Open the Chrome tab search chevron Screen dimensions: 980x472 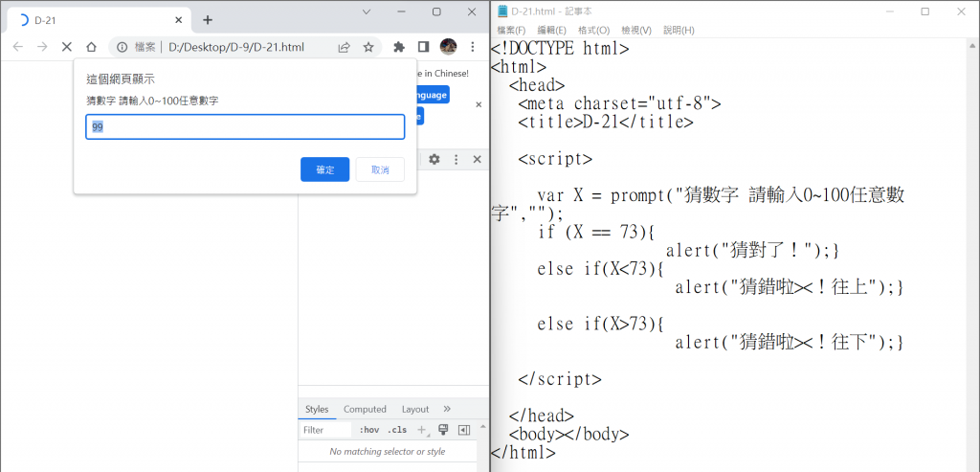coord(367,11)
